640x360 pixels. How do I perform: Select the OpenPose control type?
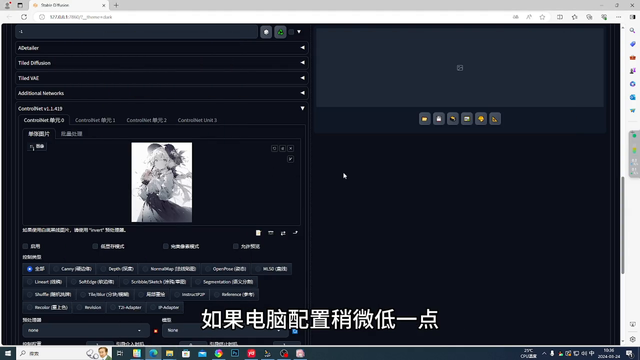click(226, 269)
